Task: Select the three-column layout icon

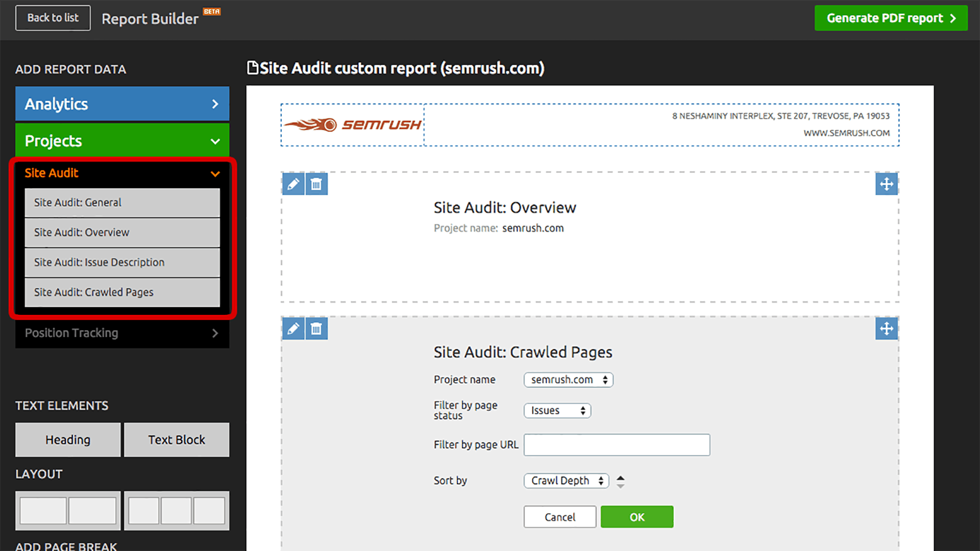Action: click(177, 511)
